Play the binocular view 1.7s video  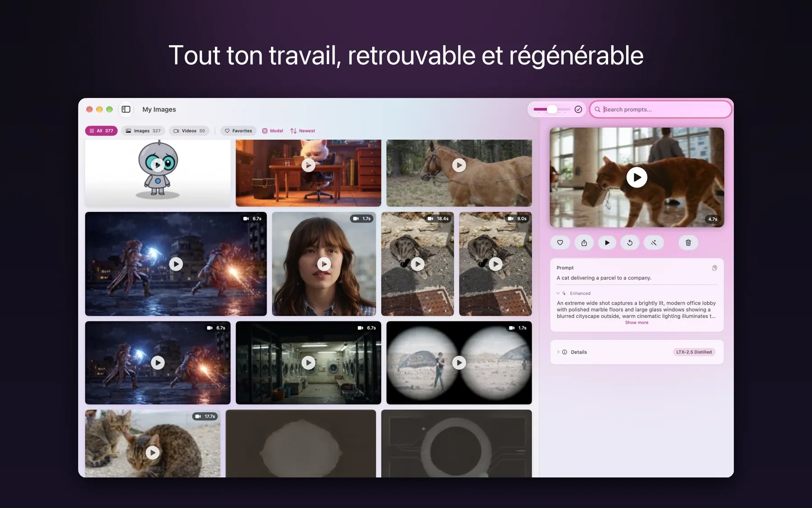coord(459,363)
